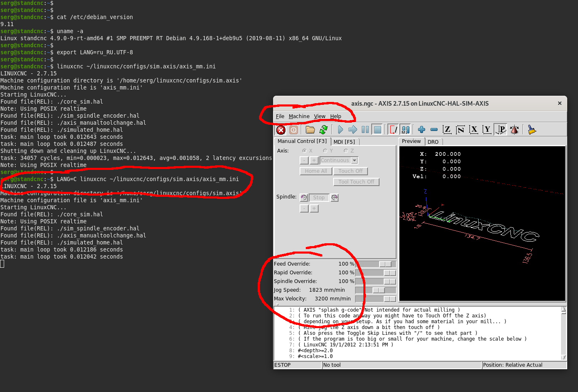Open the Help menu
The height and width of the screenshot is (392, 578).
pos(336,116)
